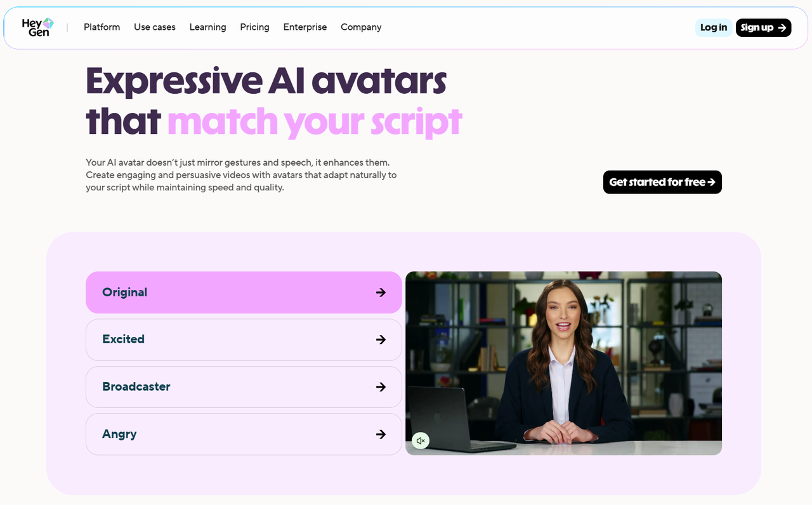Click the arrow beside Broadcaster

pyautogui.click(x=381, y=387)
